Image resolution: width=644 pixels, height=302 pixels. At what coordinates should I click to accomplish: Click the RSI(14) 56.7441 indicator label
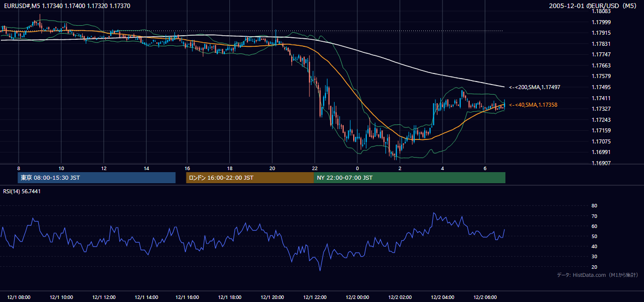click(x=22, y=191)
